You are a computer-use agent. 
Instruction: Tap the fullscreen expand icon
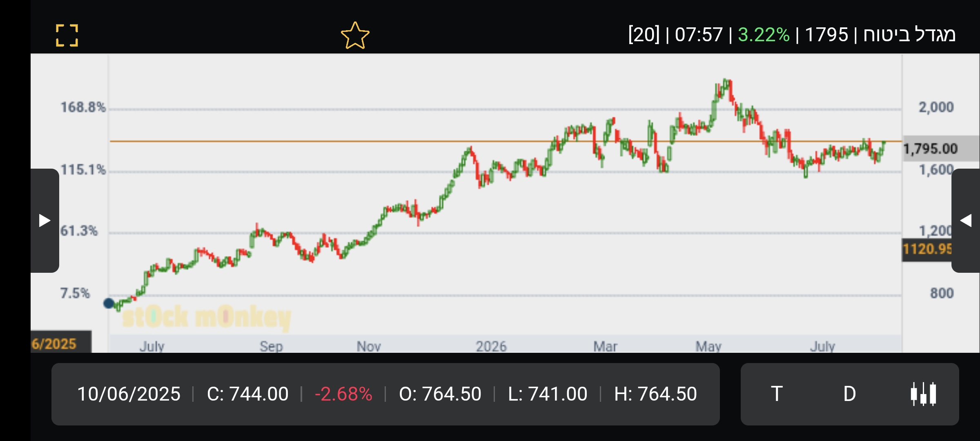coord(67,35)
